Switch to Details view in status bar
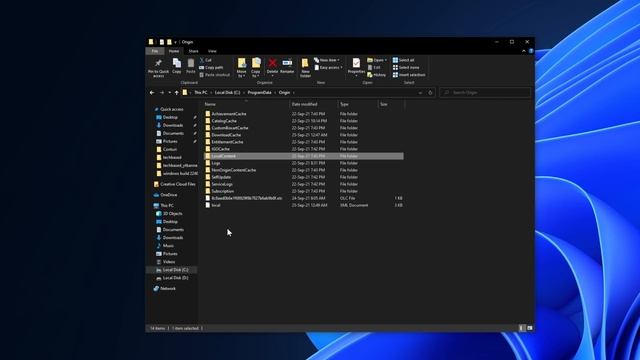The image size is (640, 360). coord(521,328)
